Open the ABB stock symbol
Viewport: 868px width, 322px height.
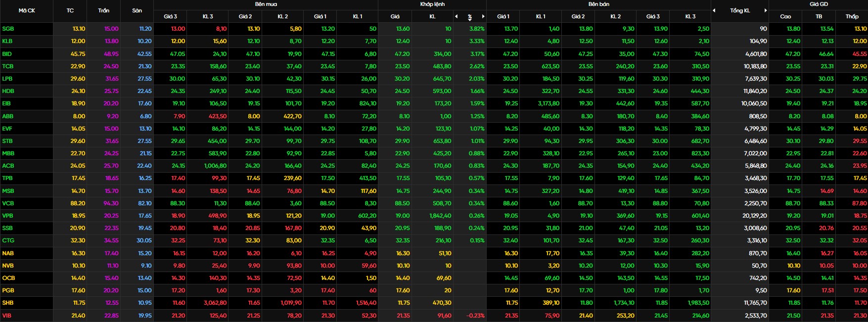coord(8,116)
